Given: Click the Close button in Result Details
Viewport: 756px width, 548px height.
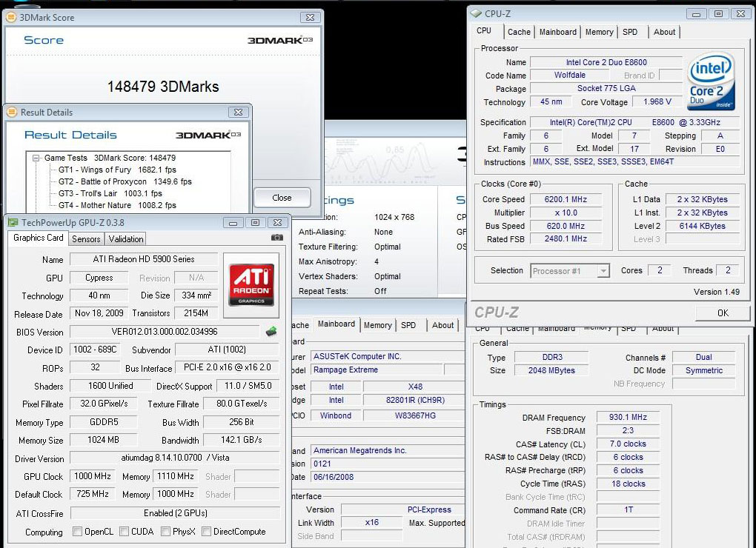Looking at the screenshot, I should [282, 198].
